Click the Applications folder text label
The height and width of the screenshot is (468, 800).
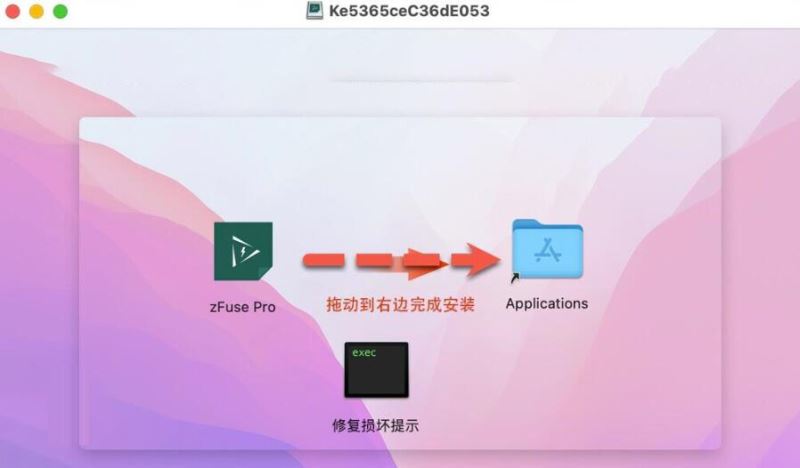(x=547, y=304)
